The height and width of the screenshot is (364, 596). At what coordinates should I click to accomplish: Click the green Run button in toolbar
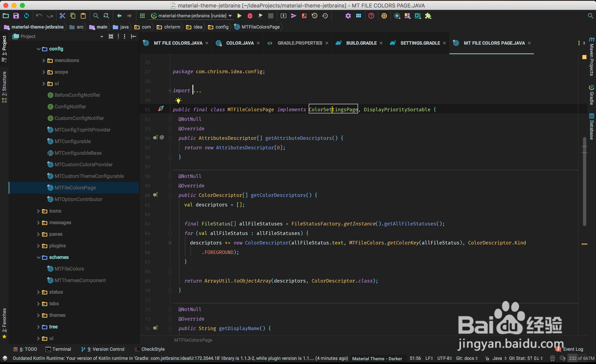239,16
